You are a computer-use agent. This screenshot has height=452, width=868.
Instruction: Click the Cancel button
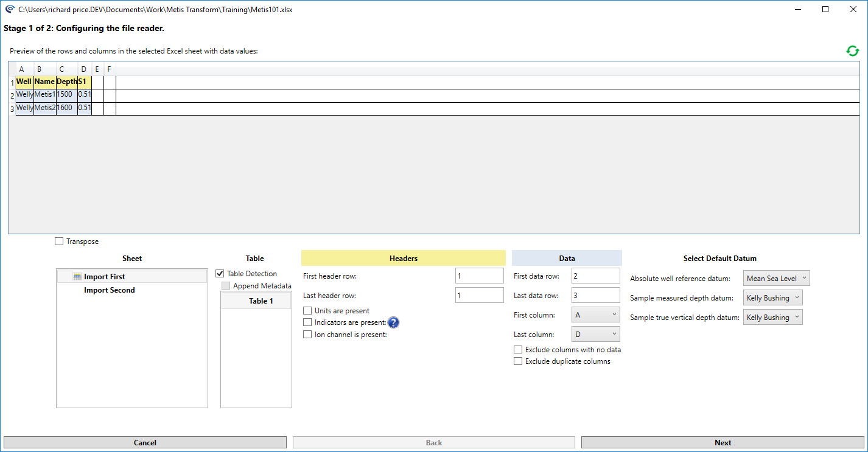click(145, 442)
